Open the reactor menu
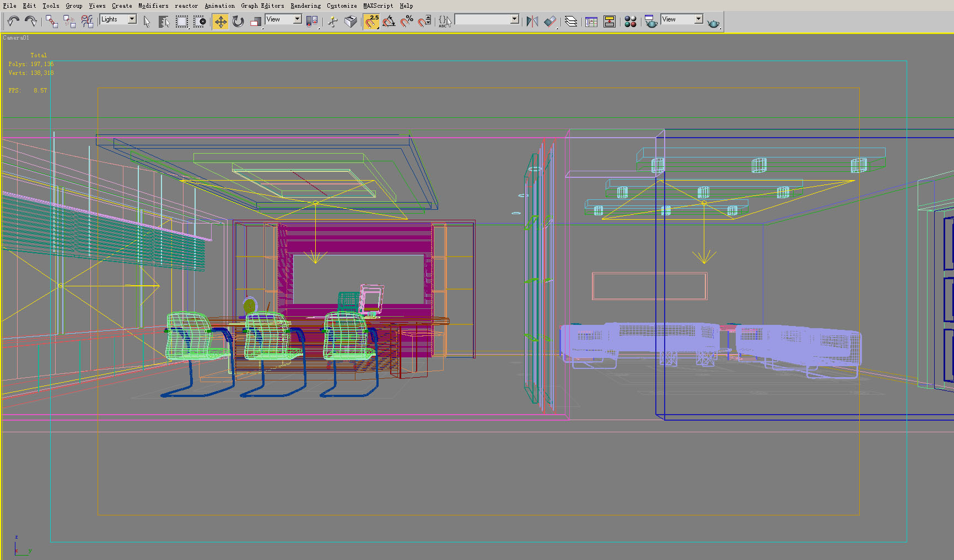The height and width of the screenshot is (560, 954). 186,6
